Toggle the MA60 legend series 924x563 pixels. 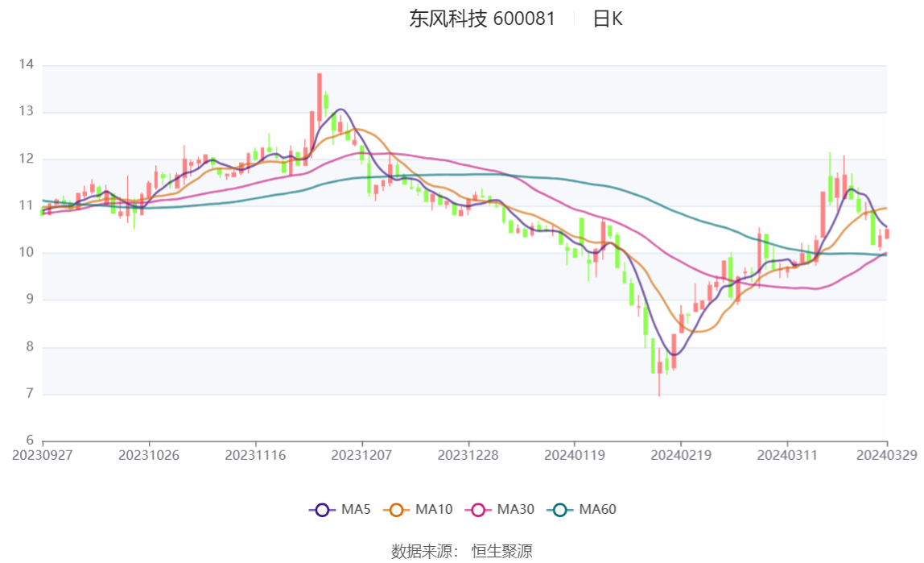582,509
